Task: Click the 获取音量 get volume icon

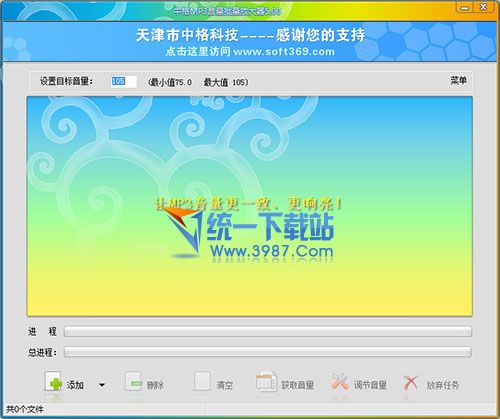Action: pyautogui.click(x=266, y=382)
